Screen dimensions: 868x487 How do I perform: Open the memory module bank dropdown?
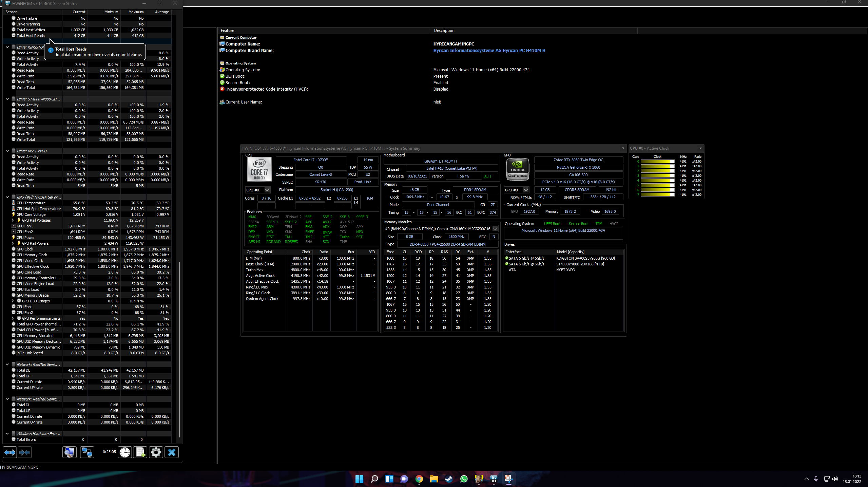click(495, 229)
